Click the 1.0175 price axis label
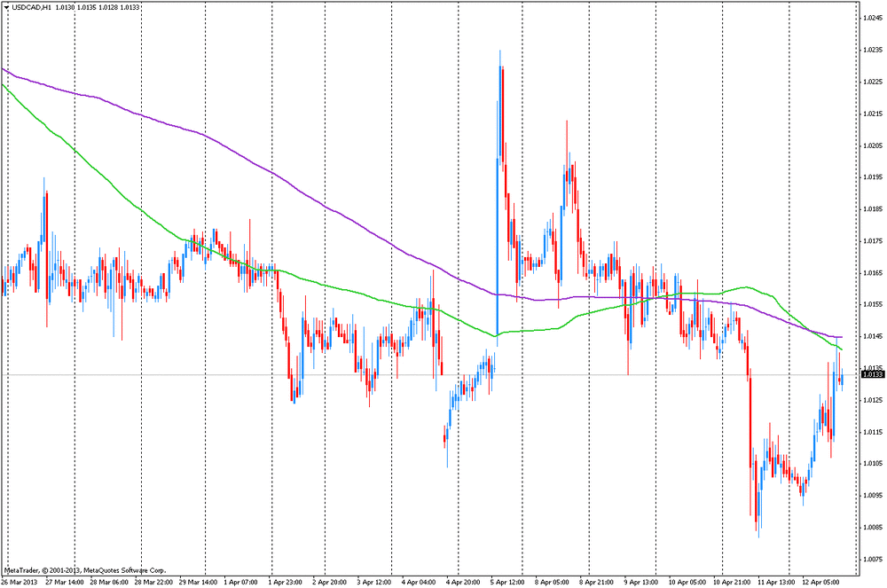Screen dimensions: 887x588 (873, 241)
